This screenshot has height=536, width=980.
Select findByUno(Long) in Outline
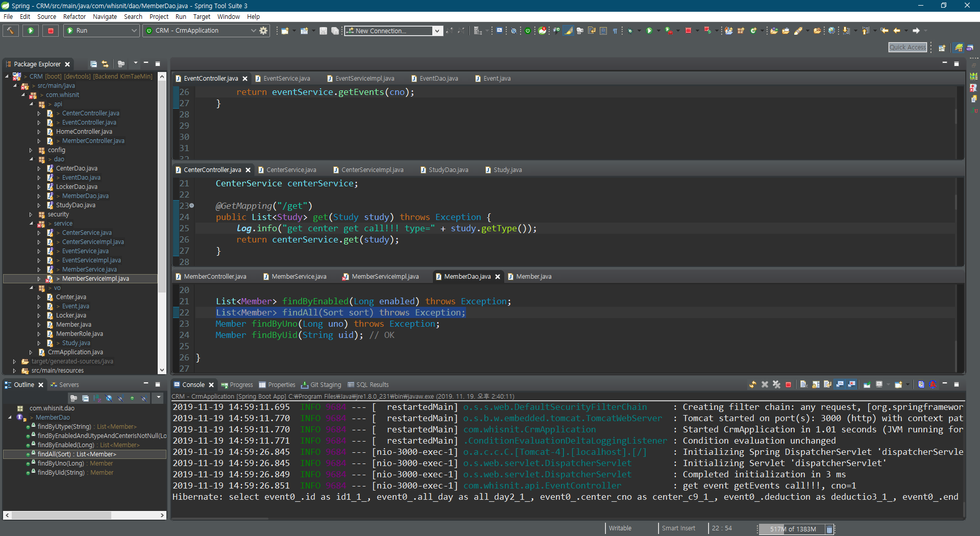pyautogui.click(x=60, y=464)
